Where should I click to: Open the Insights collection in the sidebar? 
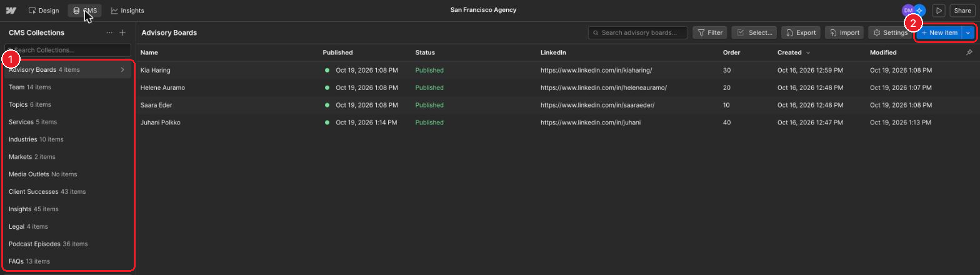click(68, 209)
